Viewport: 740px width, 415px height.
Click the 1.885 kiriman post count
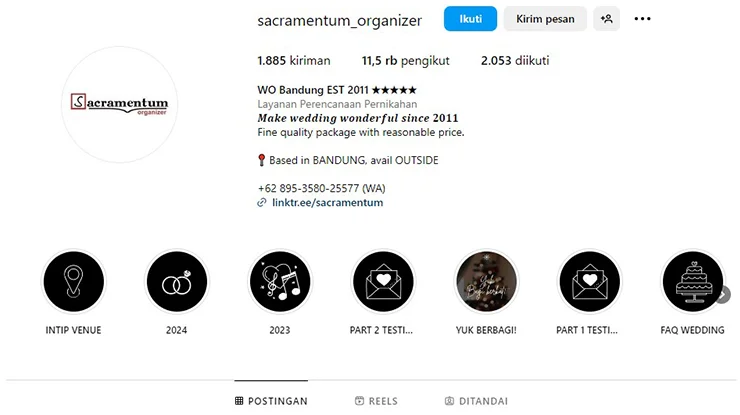pos(293,61)
